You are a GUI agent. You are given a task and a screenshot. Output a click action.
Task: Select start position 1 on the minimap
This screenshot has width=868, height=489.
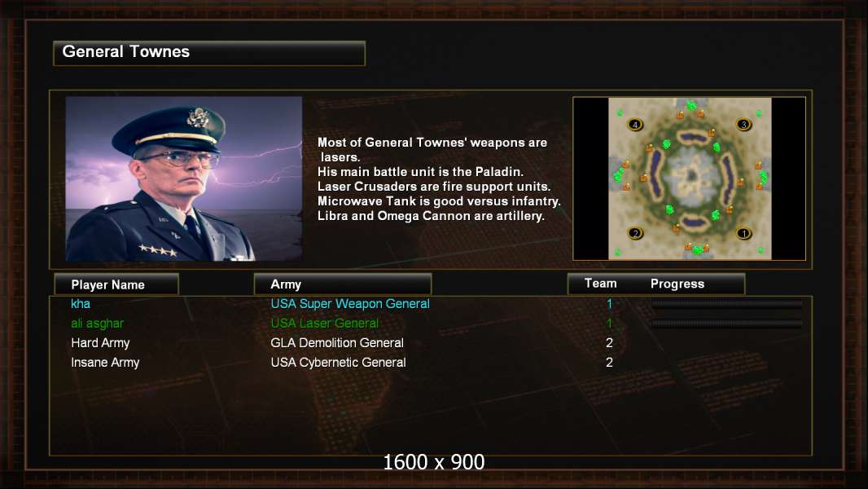point(743,233)
